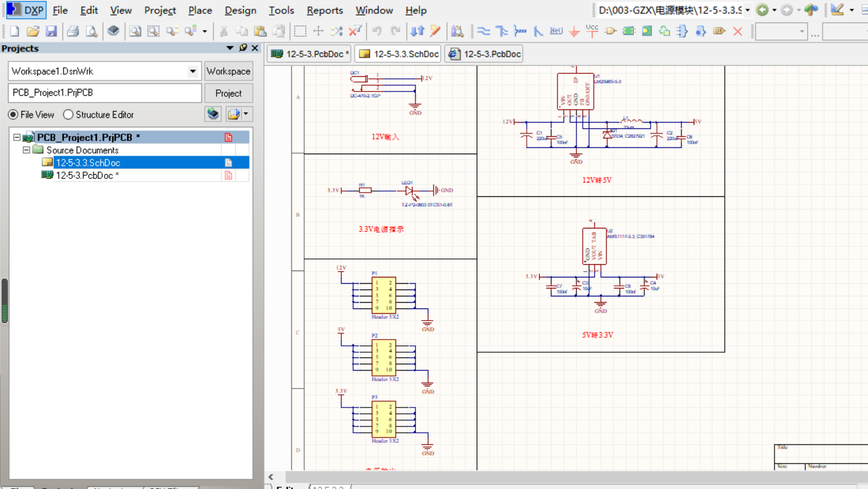Create a new document with the toolbar icon
The image size is (868, 489).
[15, 31]
